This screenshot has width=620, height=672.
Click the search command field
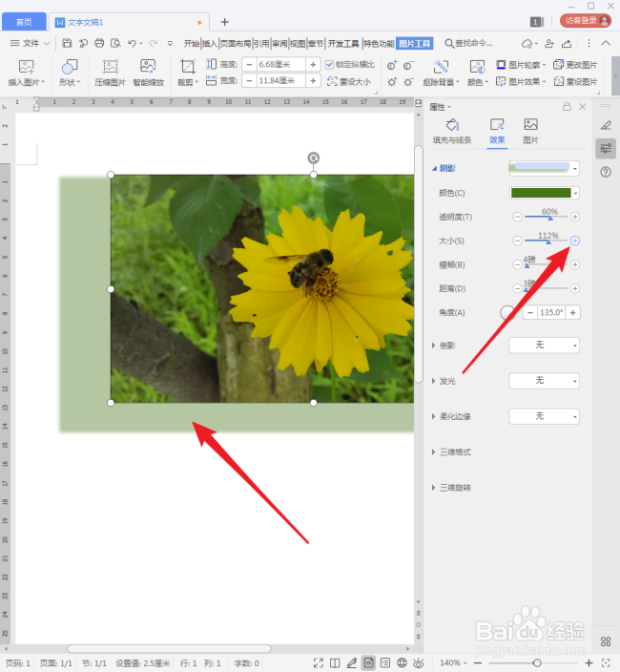click(469, 43)
